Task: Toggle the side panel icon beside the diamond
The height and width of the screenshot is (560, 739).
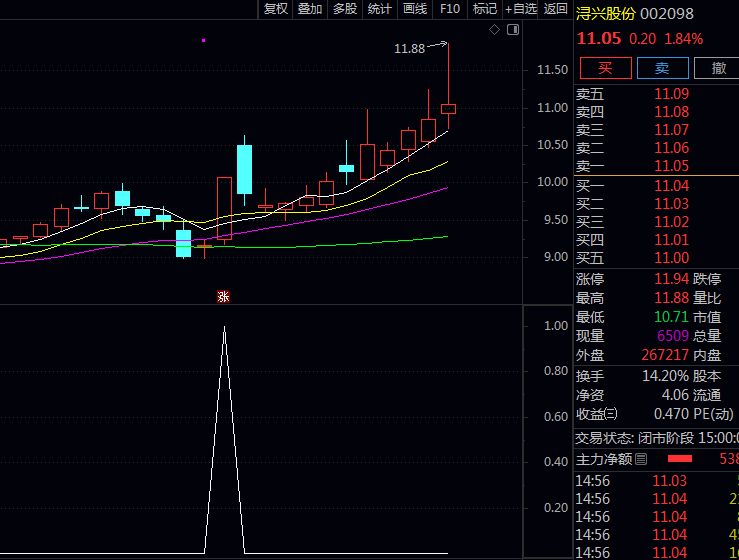Action: tap(513, 30)
